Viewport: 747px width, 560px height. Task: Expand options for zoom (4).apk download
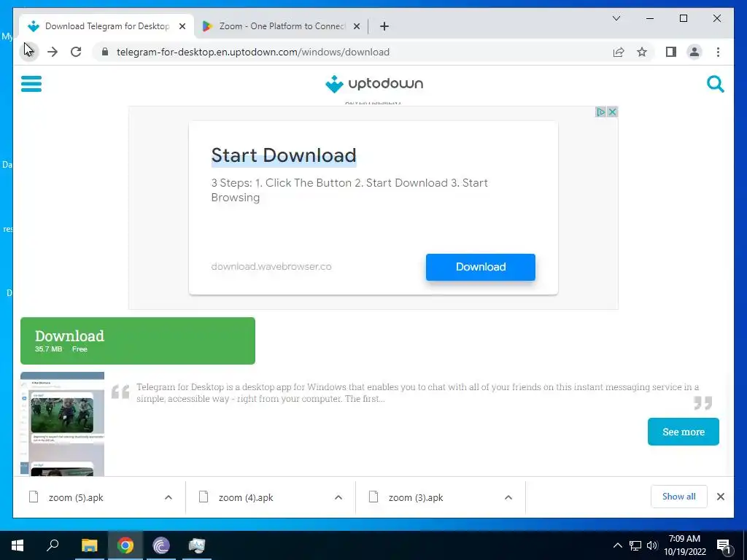(338, 497)
